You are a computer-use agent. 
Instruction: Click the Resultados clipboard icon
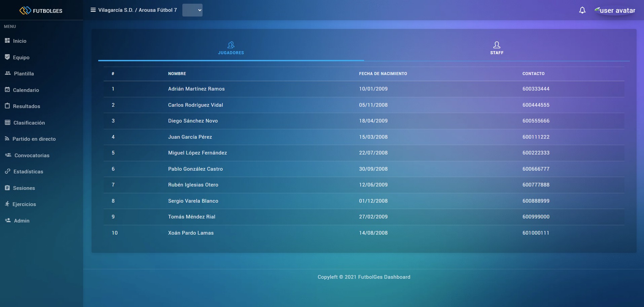click(7, 106)
